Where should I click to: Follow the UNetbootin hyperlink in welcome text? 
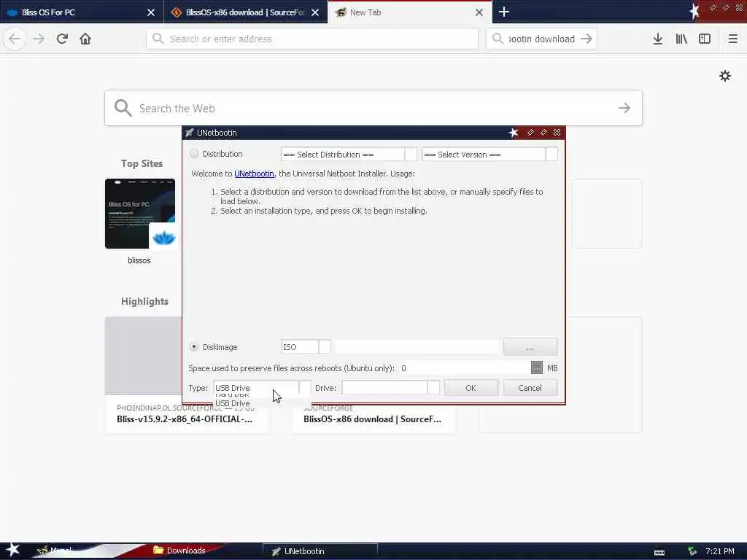(254, 174)
